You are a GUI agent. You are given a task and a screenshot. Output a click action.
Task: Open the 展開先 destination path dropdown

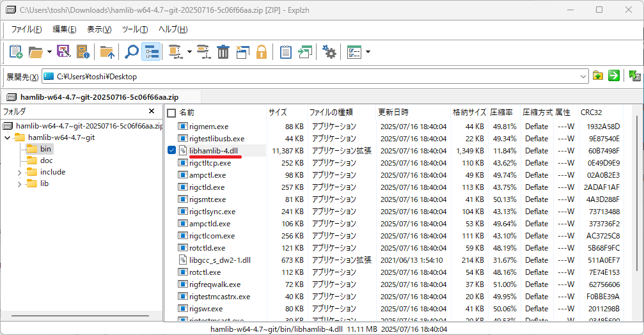tap(583, 76)
